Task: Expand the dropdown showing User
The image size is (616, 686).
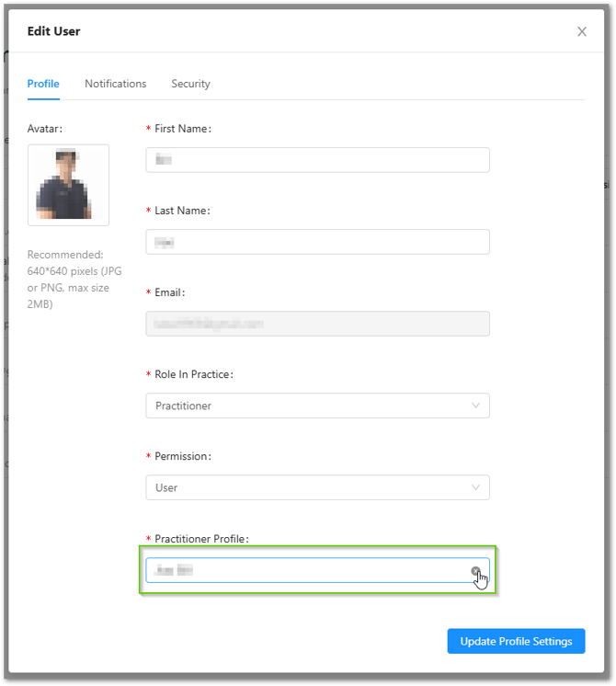Action: (x=308, y=487)
